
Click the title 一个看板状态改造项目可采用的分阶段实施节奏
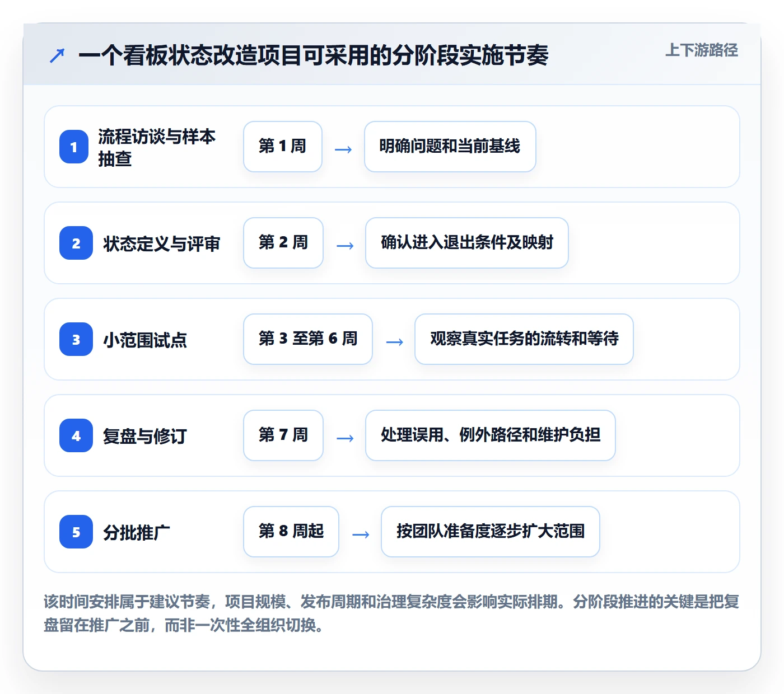314,55
